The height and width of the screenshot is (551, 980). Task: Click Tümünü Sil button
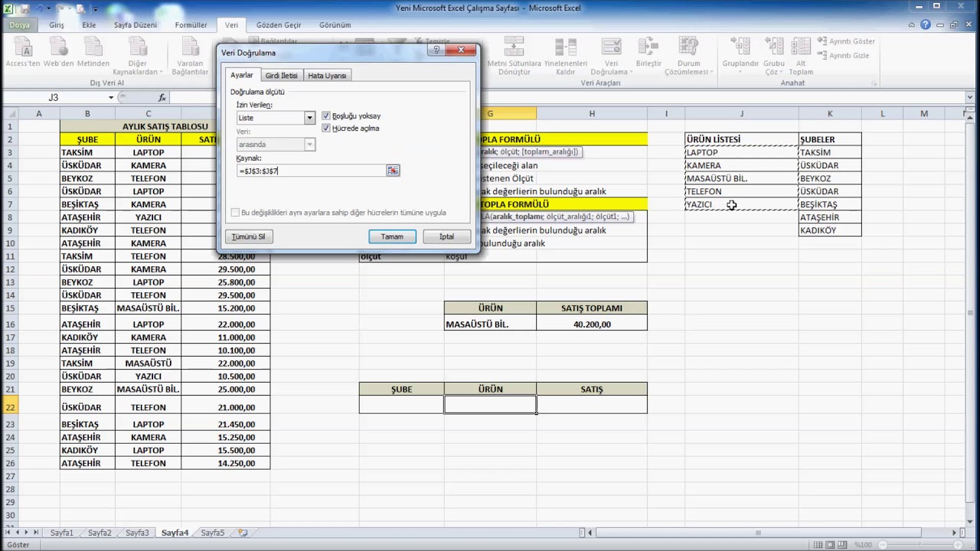coord(248,236)
